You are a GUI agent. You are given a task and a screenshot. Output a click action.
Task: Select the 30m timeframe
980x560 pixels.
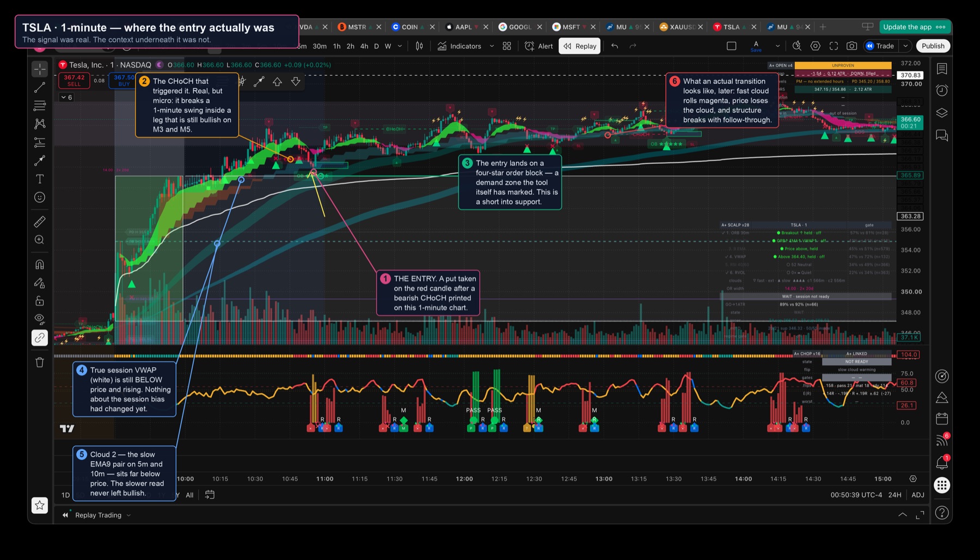(320, 46)
